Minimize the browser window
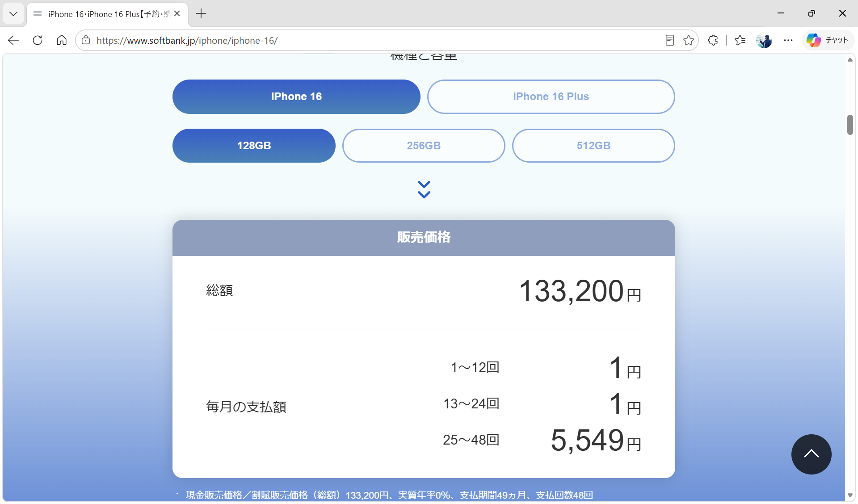The image size is (858, 504). tap(781, 13)
